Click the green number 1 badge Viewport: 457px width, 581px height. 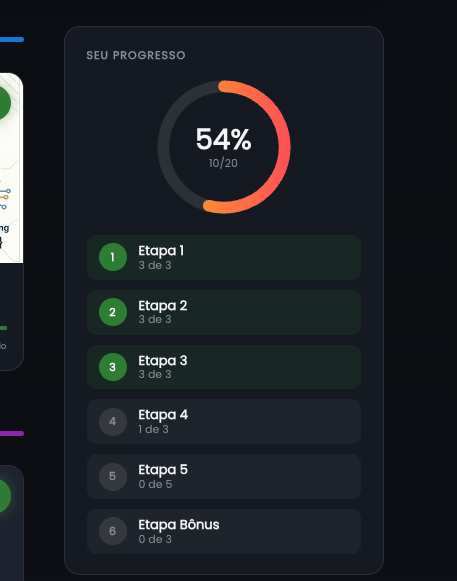pyautogui.click(x=113, y=257)
